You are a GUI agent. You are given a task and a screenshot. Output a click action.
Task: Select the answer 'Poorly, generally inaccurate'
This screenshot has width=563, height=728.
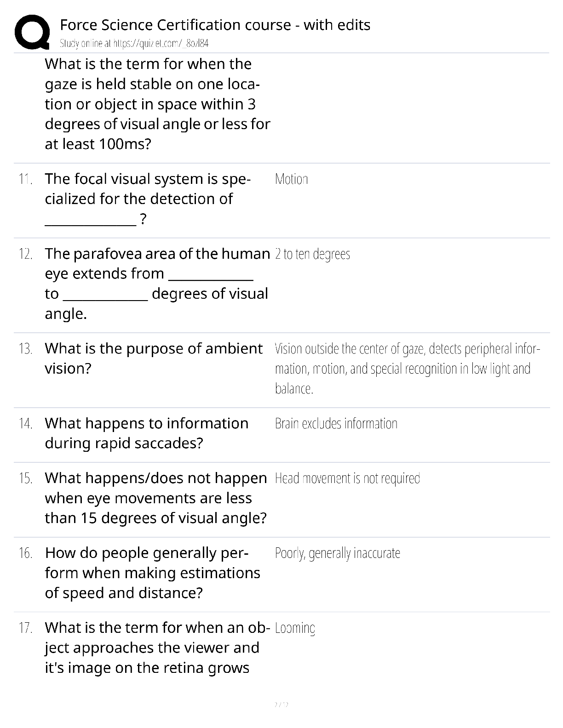coord(337,553)
